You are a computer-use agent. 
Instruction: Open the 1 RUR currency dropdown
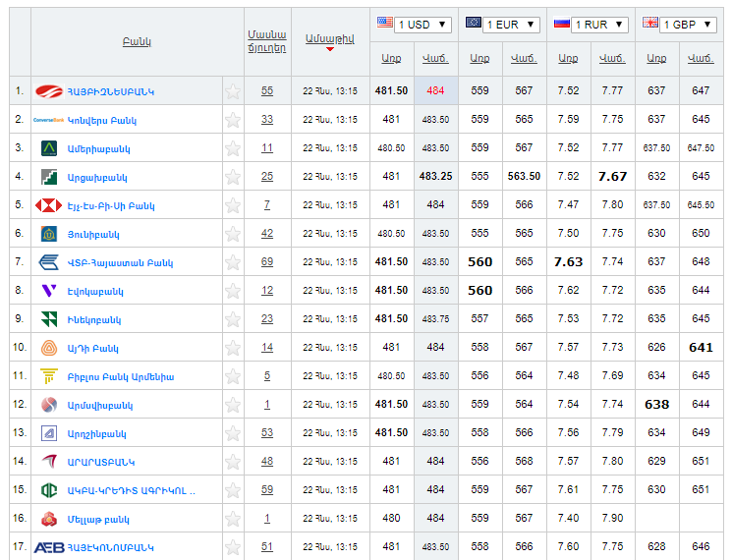[600, 25]
